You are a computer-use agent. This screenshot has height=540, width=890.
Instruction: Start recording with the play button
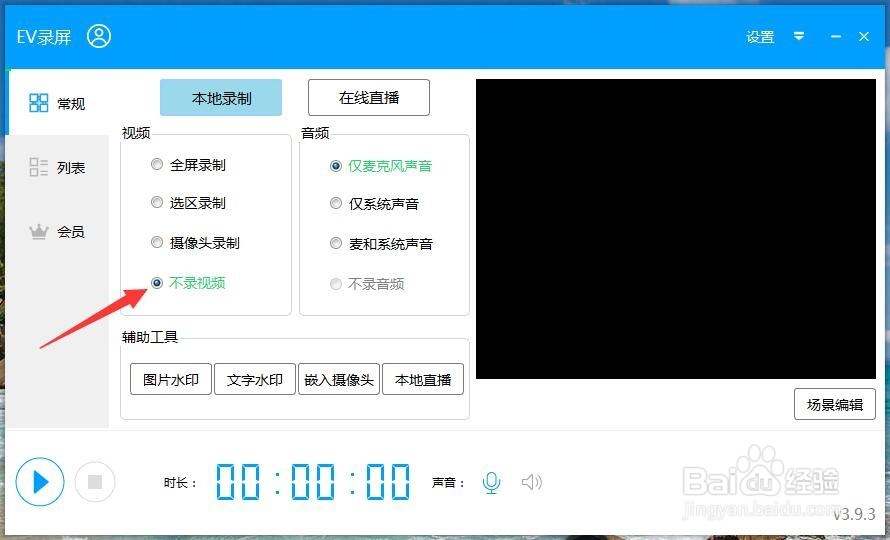pyautogui.click(x=40, y=482)
